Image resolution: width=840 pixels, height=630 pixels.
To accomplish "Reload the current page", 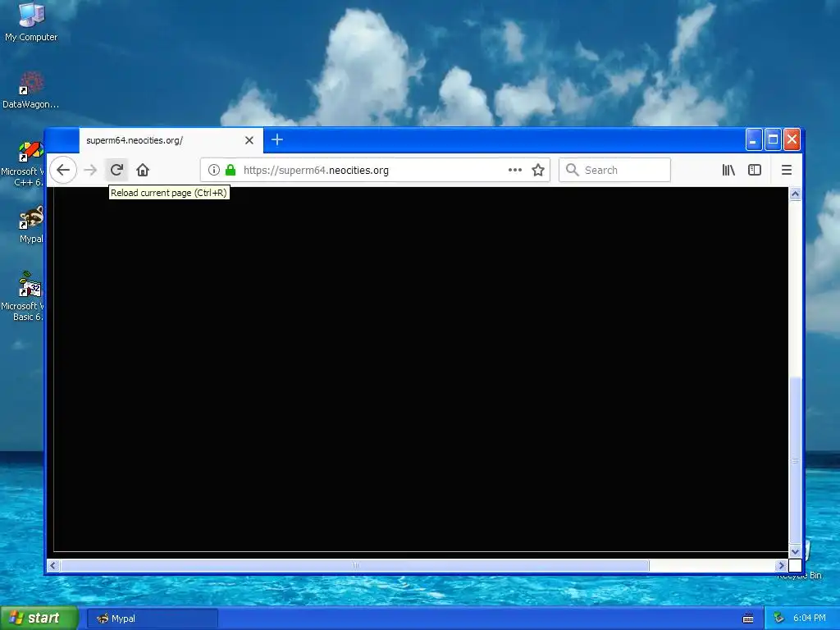I will [x=116, y=171].
